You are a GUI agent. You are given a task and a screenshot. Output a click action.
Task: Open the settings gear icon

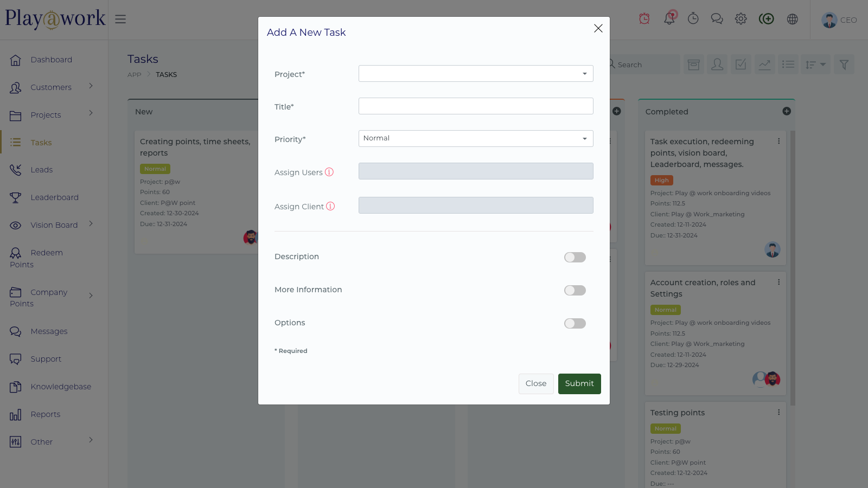(x=741, y=19)
